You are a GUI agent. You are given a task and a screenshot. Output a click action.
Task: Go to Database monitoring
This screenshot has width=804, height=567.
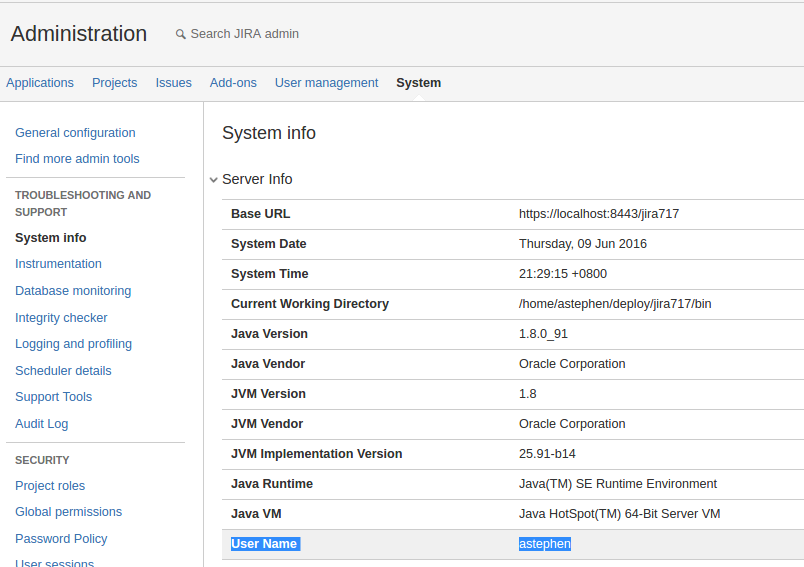pos(73,291)
